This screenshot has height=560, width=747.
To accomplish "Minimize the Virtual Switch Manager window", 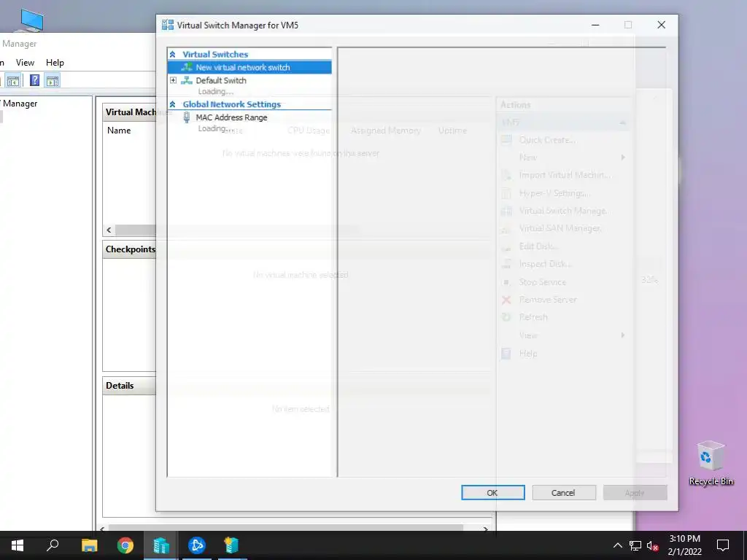I will click(x=595, y=25).
